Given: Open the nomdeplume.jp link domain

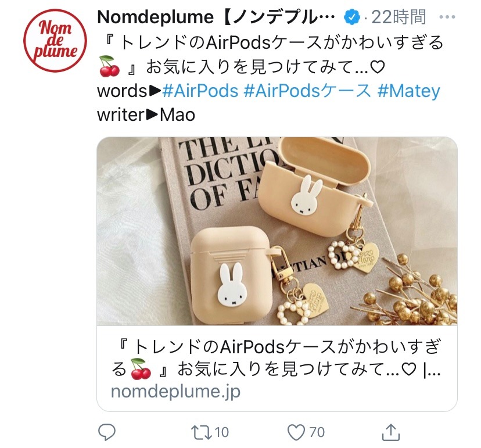Looking at the screenshot, I should (175, 392).
